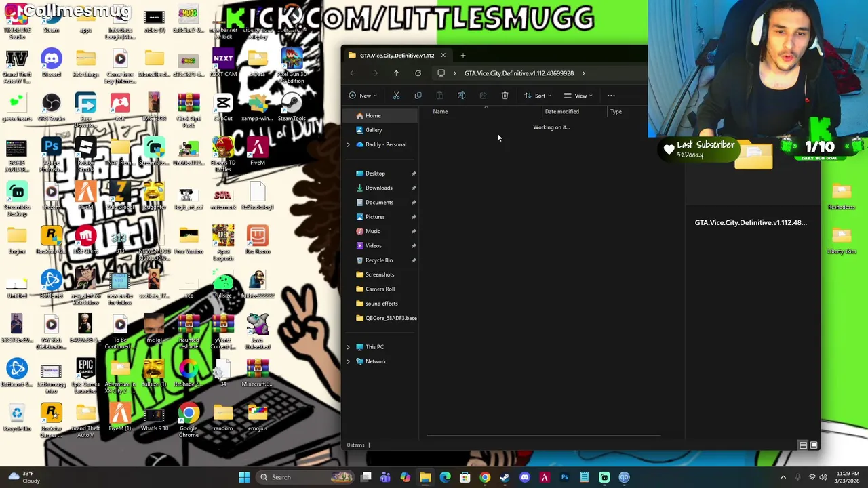Click Discord icon in the taskbar
This screenshot has width=868, height=488.
524,477
